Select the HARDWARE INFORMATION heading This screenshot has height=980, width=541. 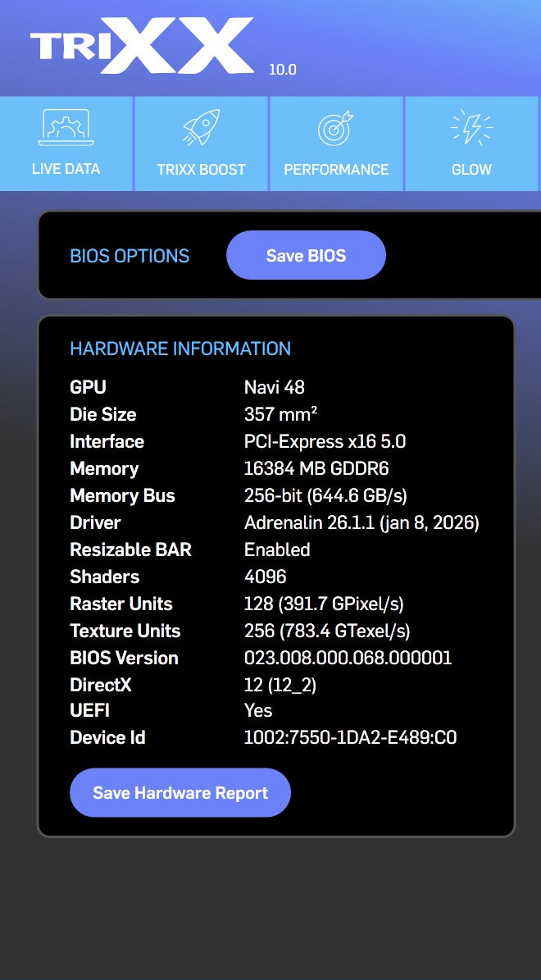click(180, 348)
